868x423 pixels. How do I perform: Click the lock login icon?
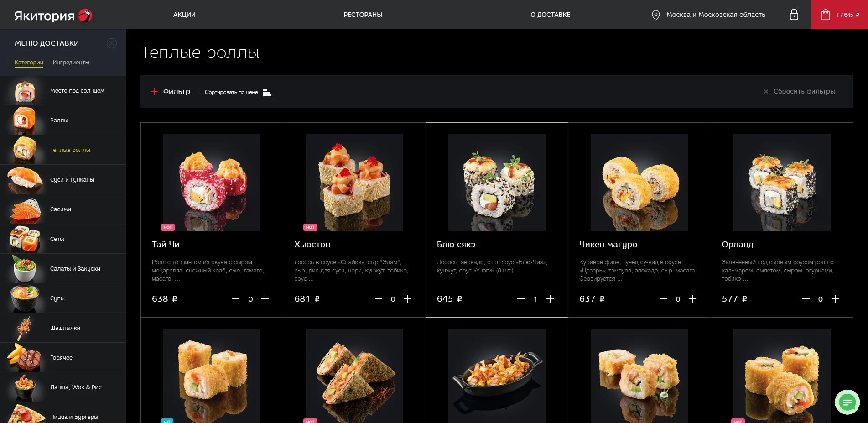794,15
